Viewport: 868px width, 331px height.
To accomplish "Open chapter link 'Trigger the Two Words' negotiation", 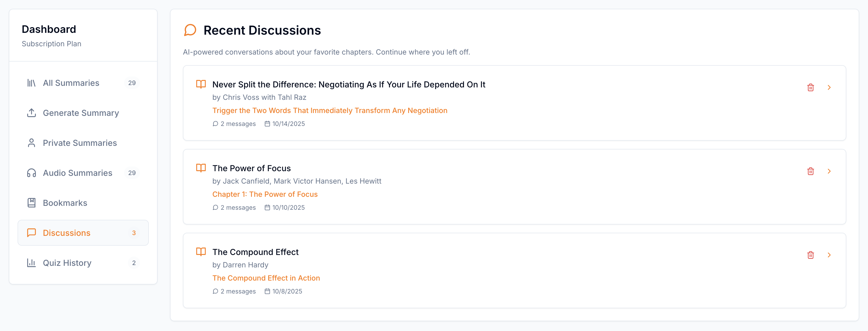I will click(x=330, y=110).
